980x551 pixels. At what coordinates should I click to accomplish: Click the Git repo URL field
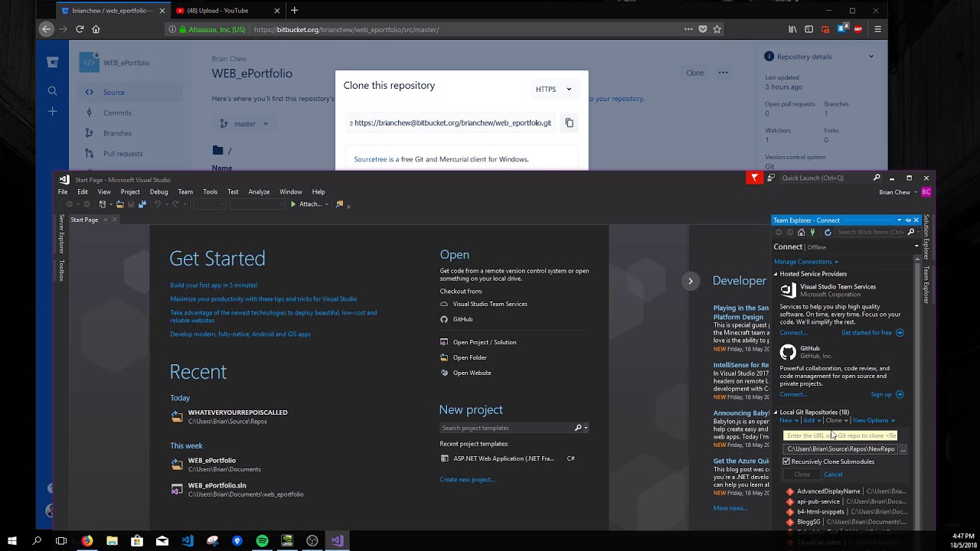841,435
